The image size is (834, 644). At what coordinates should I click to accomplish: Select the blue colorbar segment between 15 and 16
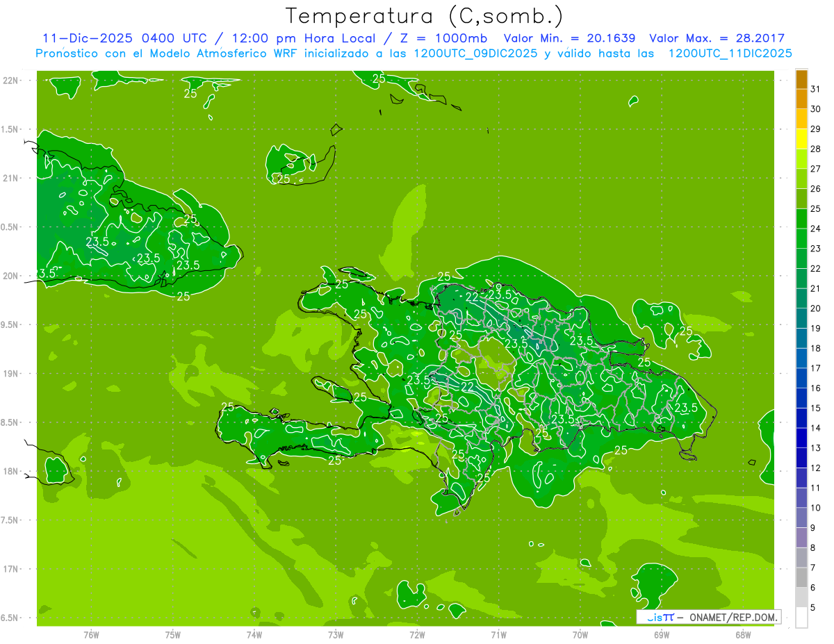(801, 398)
